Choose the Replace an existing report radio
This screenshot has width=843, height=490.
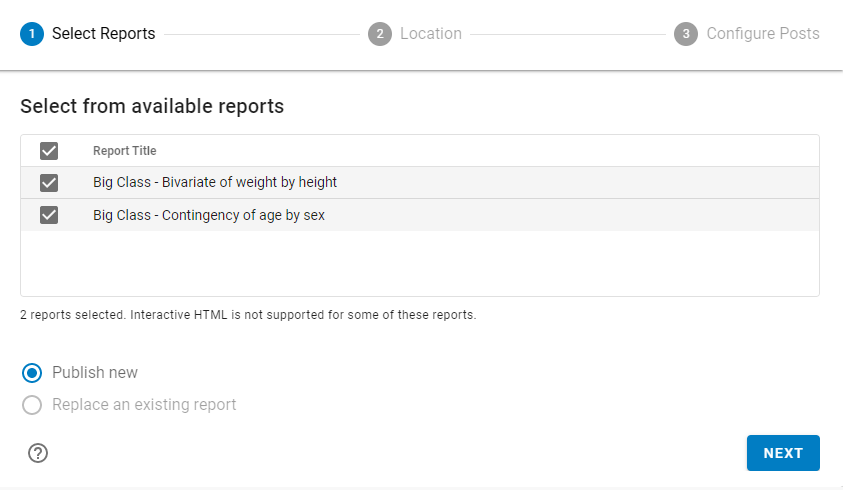point(32,405)
